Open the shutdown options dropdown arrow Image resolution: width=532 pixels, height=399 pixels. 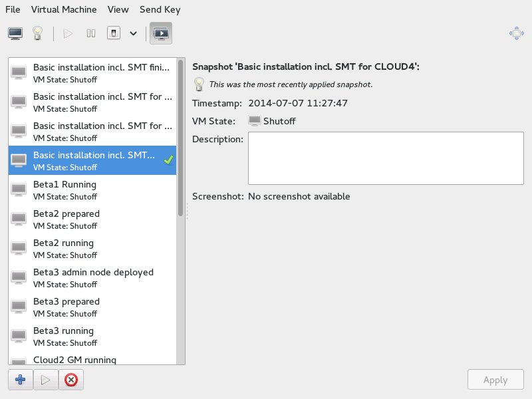pos(133,33)
